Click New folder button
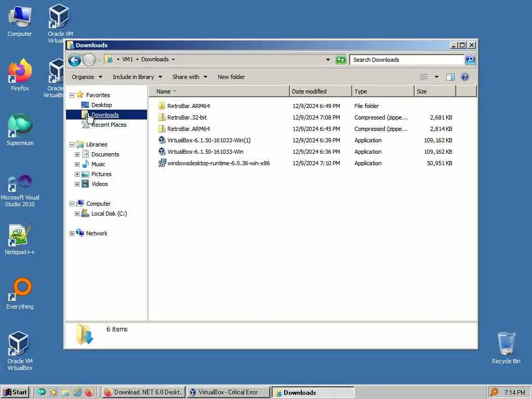Viewport: 532px width, 399px height. (231, 77)
